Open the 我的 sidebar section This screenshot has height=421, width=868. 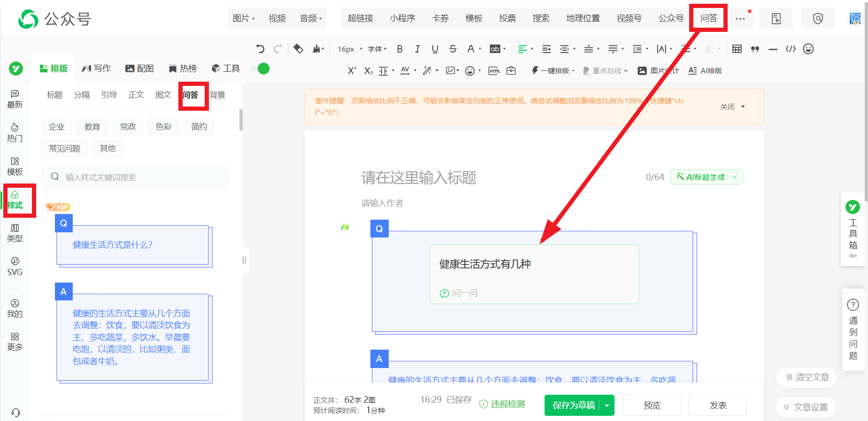pos(15,308)
